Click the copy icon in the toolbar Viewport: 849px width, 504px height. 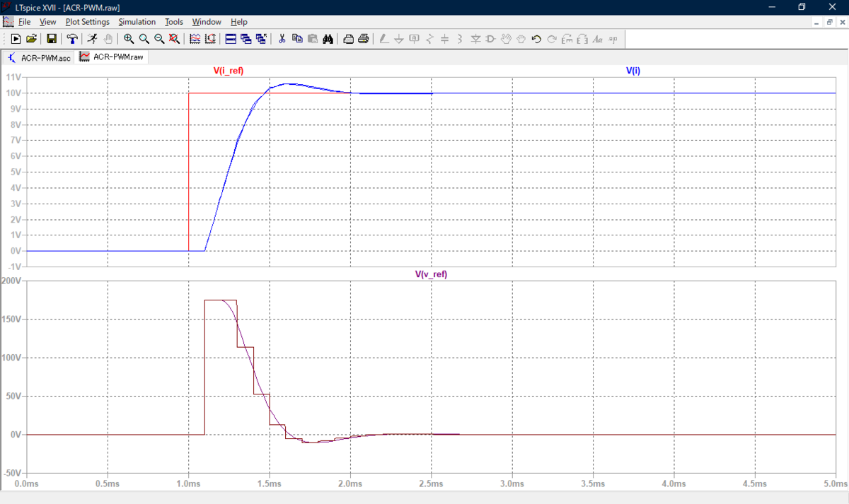[297, 39]
